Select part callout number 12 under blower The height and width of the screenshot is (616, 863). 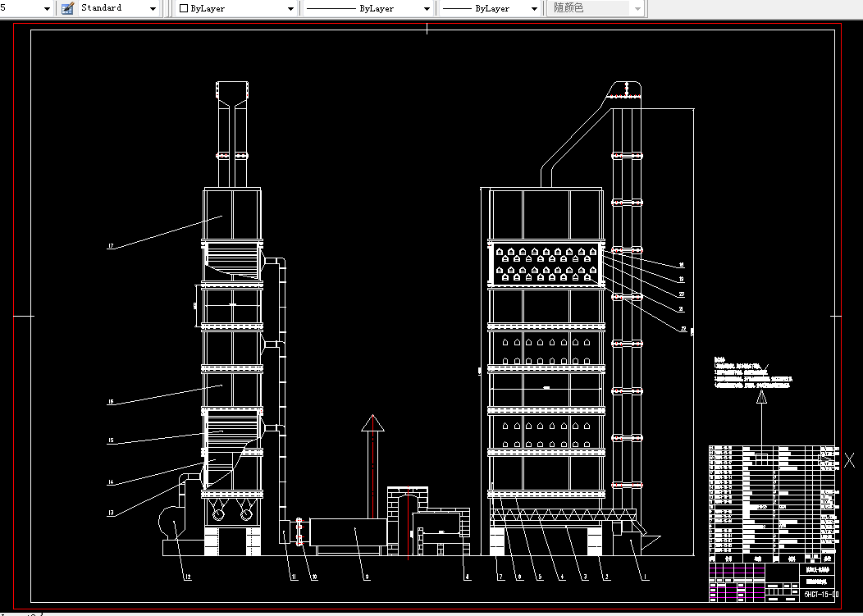pos(188,577)
